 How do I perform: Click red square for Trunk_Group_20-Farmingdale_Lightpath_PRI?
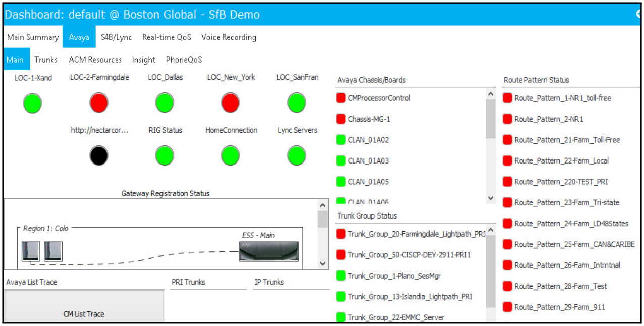click(341, 234)
